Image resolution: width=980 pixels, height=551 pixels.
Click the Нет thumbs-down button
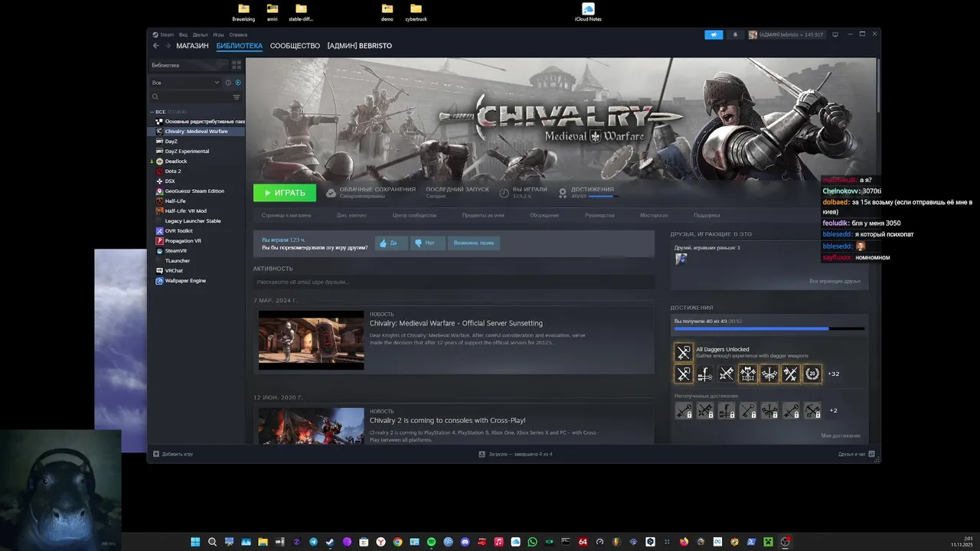427,243
